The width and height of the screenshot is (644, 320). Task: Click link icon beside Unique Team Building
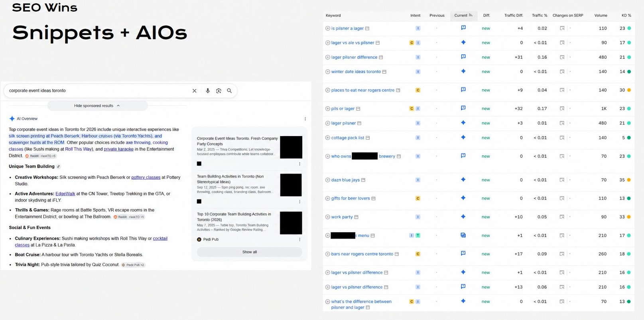[59, 166]
